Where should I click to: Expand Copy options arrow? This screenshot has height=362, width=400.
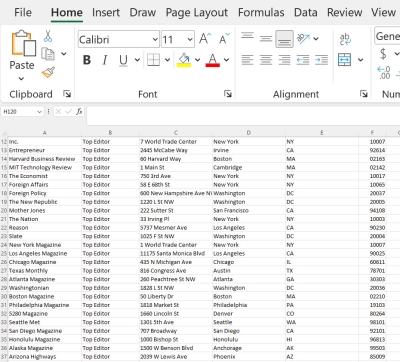64,54
